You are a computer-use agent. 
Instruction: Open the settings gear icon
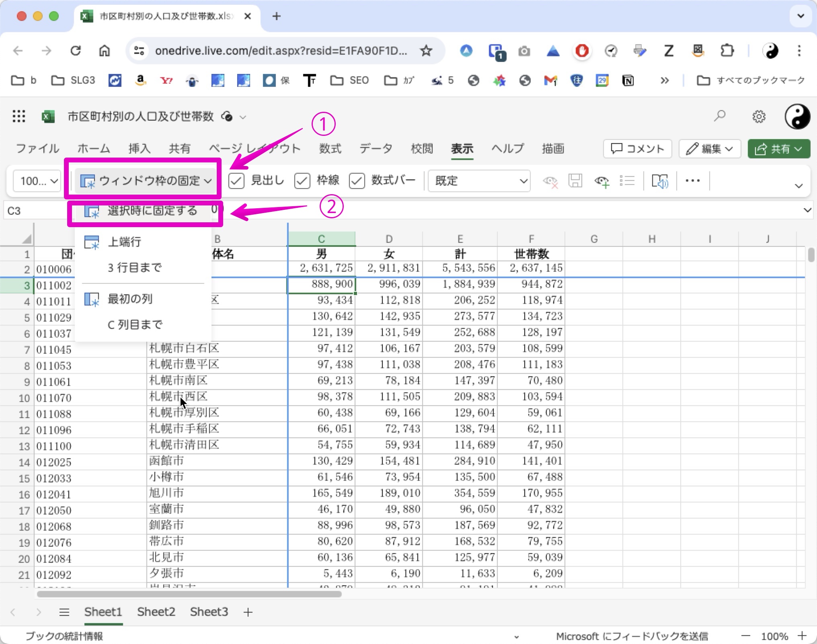point(759,117)
